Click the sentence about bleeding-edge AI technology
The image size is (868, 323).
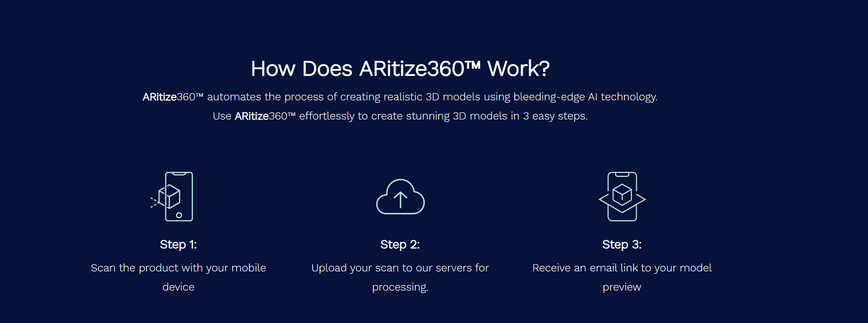tap(400, 97)
